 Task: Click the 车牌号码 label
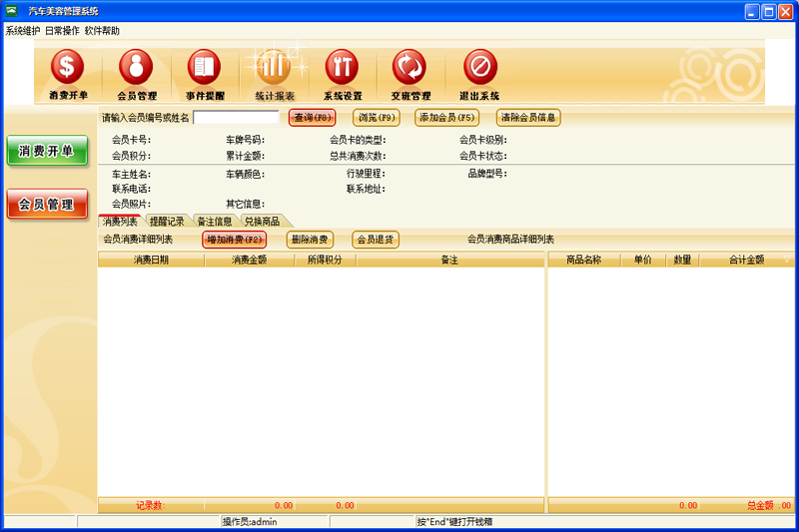pos(245,140)
